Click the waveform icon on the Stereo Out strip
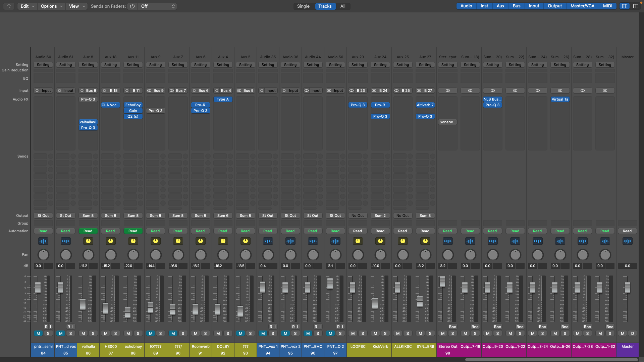Viewport: 644px width, 362px height. (447, 241)
